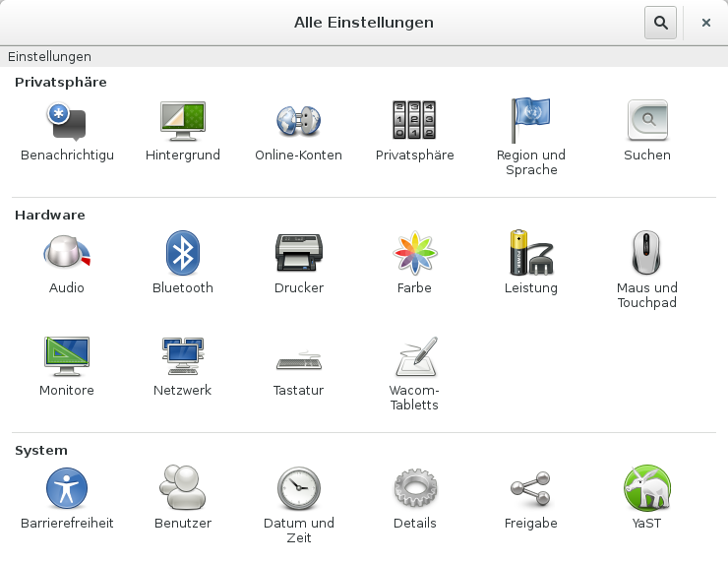The height and width of the screenshot is (562, 728).
Task: Launch YaST control center
Action: [646, 489]
